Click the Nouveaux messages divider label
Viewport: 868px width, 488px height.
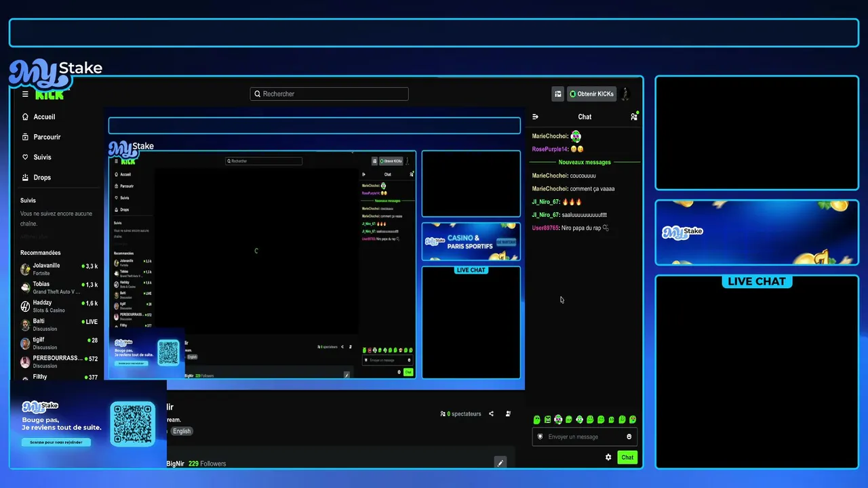coord(585,163)
